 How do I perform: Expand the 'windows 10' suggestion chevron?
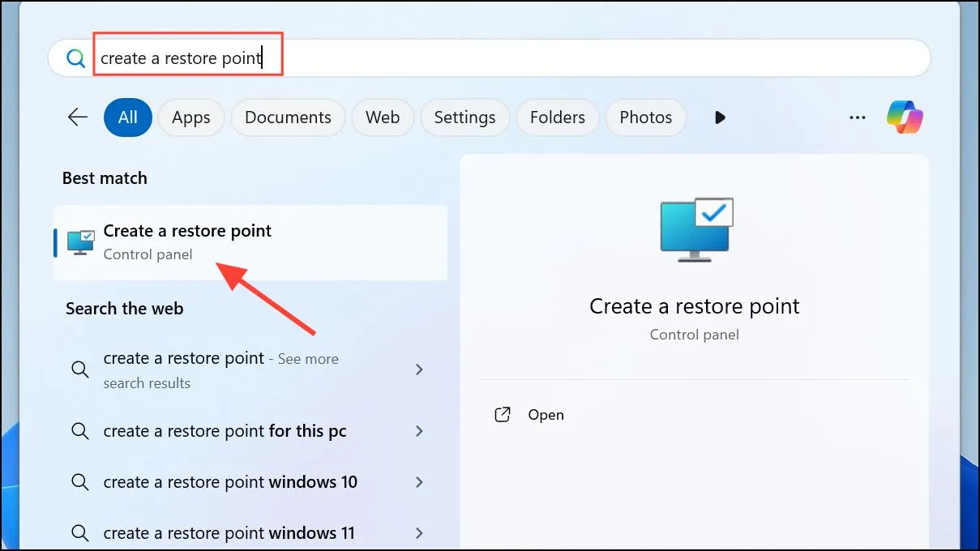(419, 482)
